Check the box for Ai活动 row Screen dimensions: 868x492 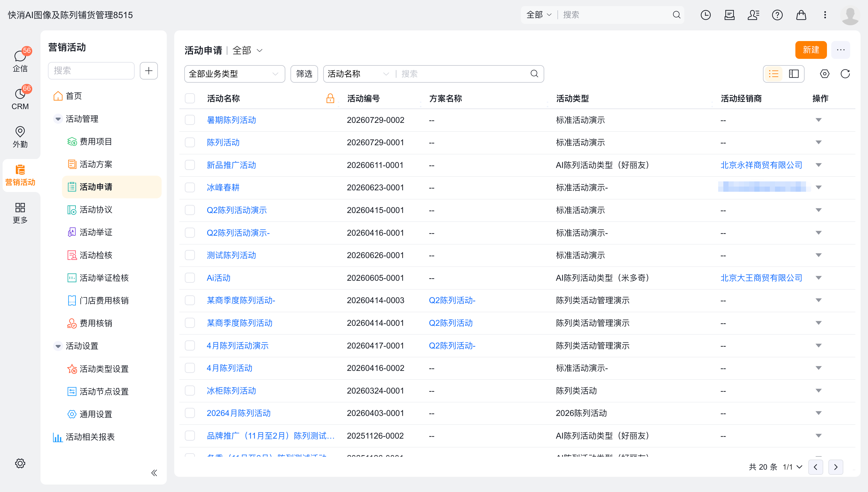click(190, 278)
